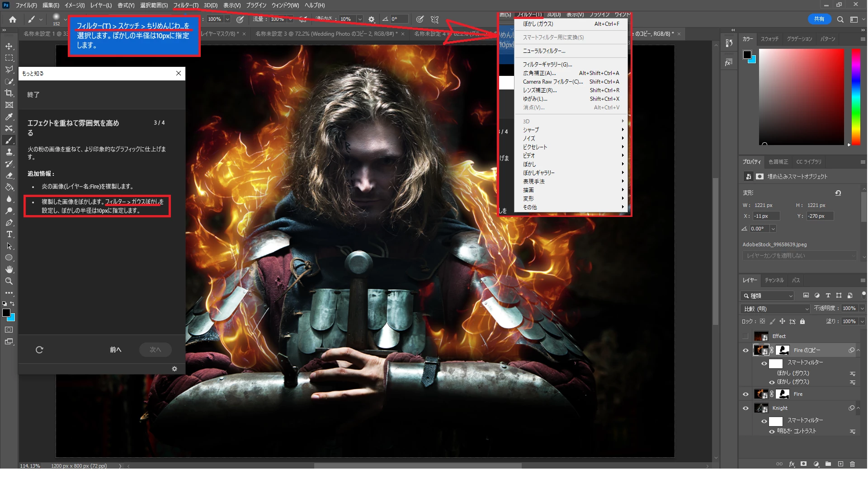The width and height of the screenshot is (868, 488).
Task: Select the Move tool
Action: click(9, 47)
